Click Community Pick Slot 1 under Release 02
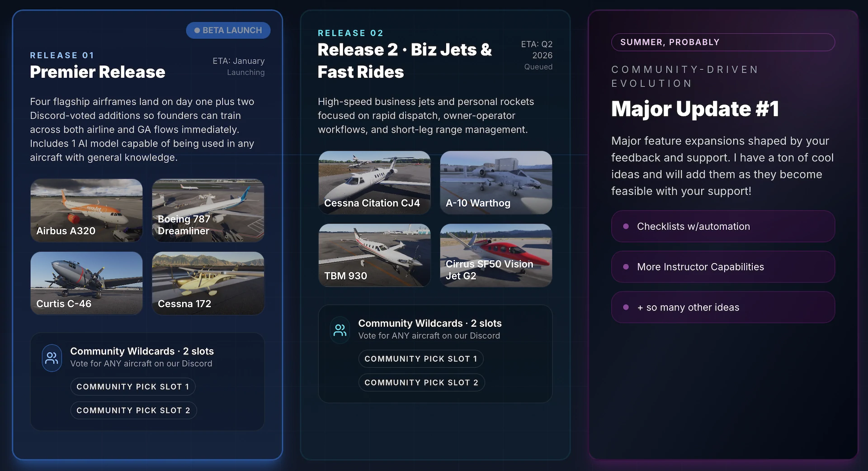 pos(421,359)
